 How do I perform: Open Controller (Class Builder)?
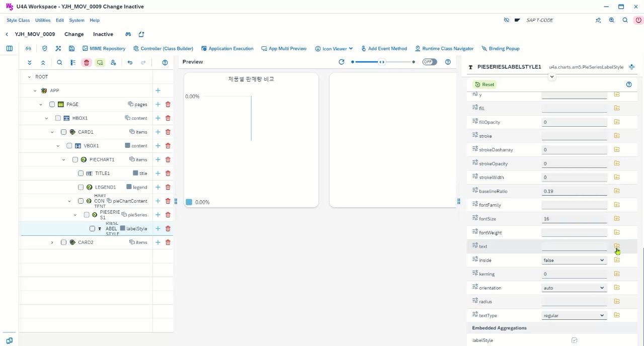(x=164, y=49)
